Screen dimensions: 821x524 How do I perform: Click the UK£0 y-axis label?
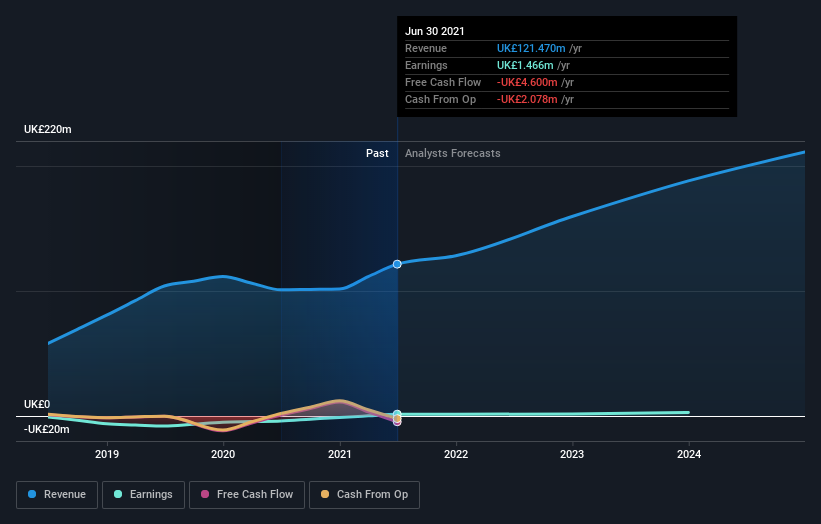point(37,404)
